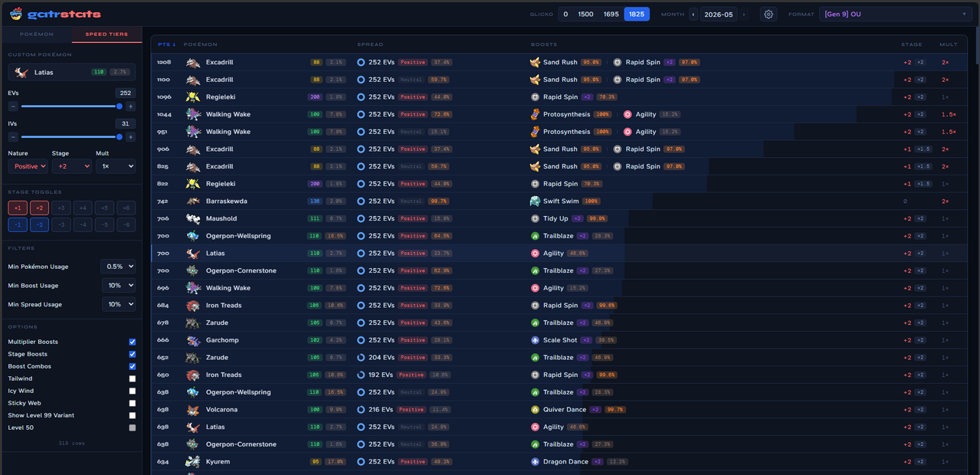Click the Tidy Up move icon
Image resolution: width=980 pixels, height=475 pixels.
[535, 218]
